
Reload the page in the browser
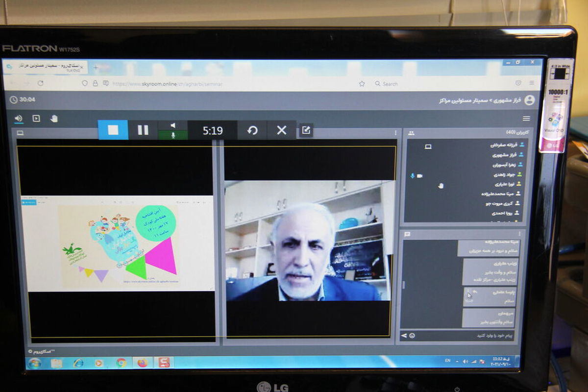pyautogui.click(x=40, y=83)
